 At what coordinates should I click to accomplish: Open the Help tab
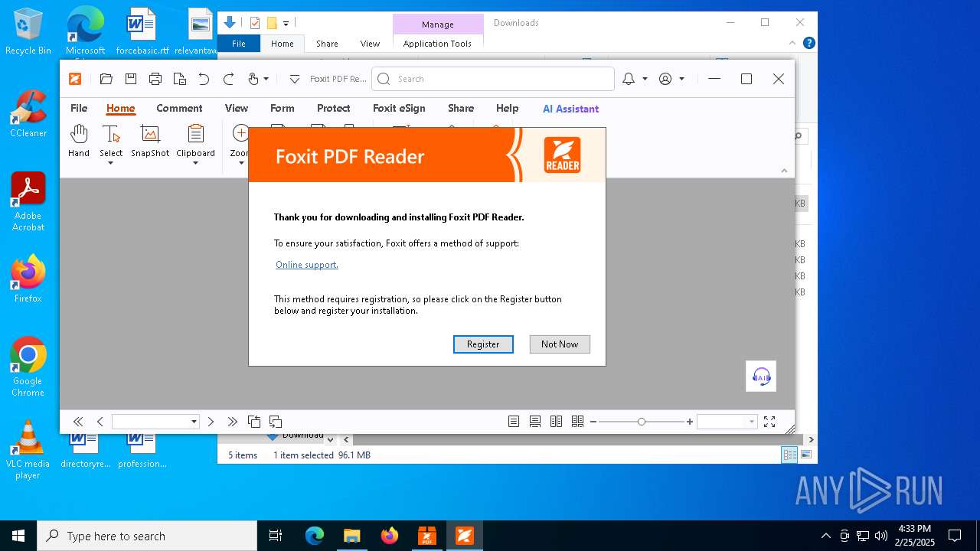coord(507,109)
